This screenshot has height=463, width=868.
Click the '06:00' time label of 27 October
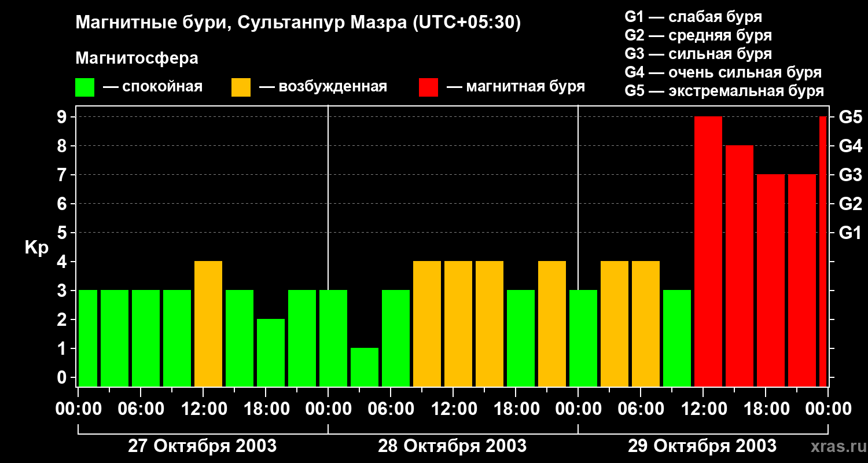[141, 409]
